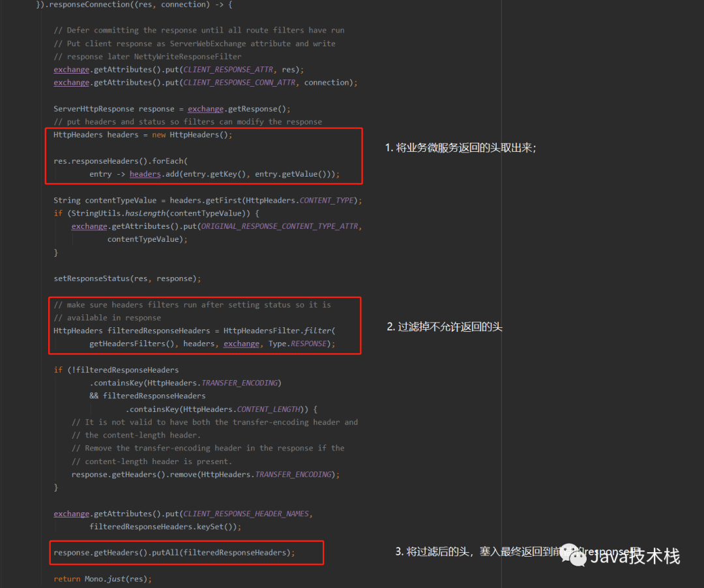Click the 'response.getHeaders().remove(' line

(205, 475)
